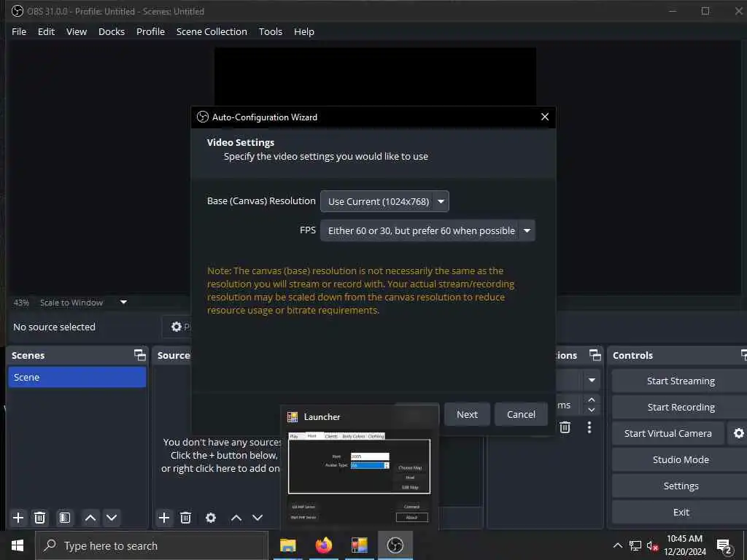Open the scene transition type dropdown
This screenshot has width=747, height=560.
(592, 380)
